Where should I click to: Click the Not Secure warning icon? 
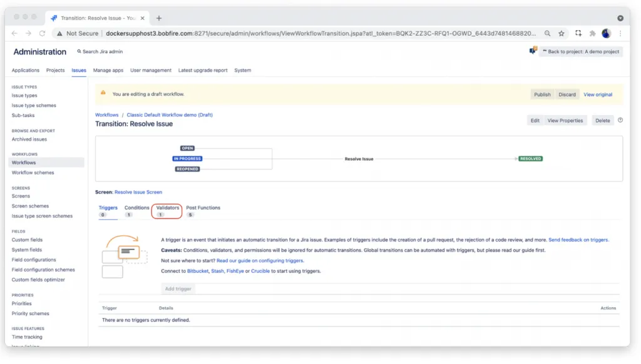coord(59,34)
